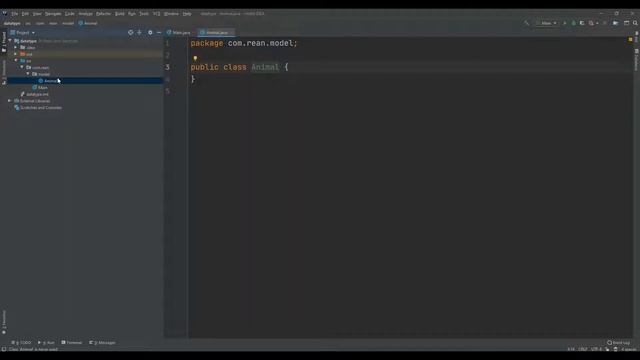Screen dimensions: 640x360
Task: Click the Expand/Collapse All icon in Project panel
Action: pos(140,32)
